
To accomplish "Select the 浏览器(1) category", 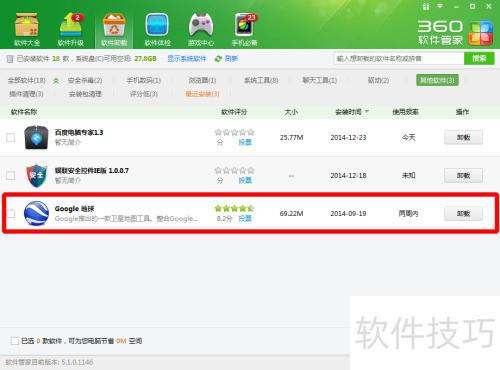I will [202, 80].
